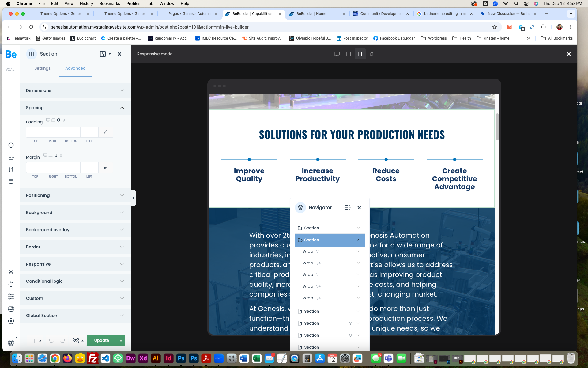This screenshot has width=588, height=368.
Task: Click the History panel icon in sidebar
Action: (11, 284)
